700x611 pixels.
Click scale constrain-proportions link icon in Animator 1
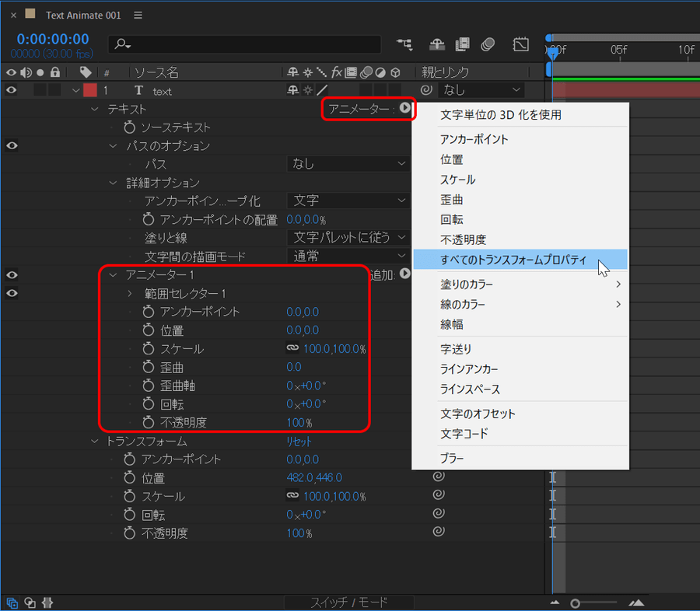pos(292,349)
